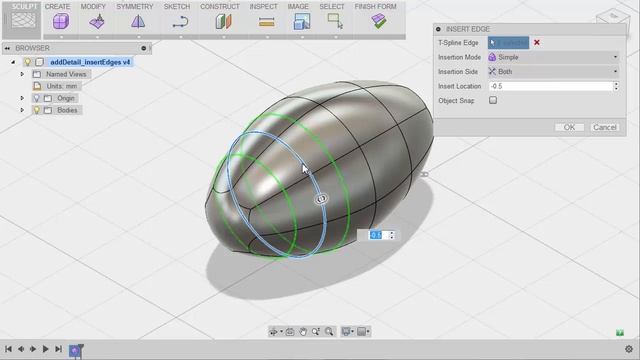Click the Look At icon
Viewport: 640px width, 360px height.
(290, 332)
